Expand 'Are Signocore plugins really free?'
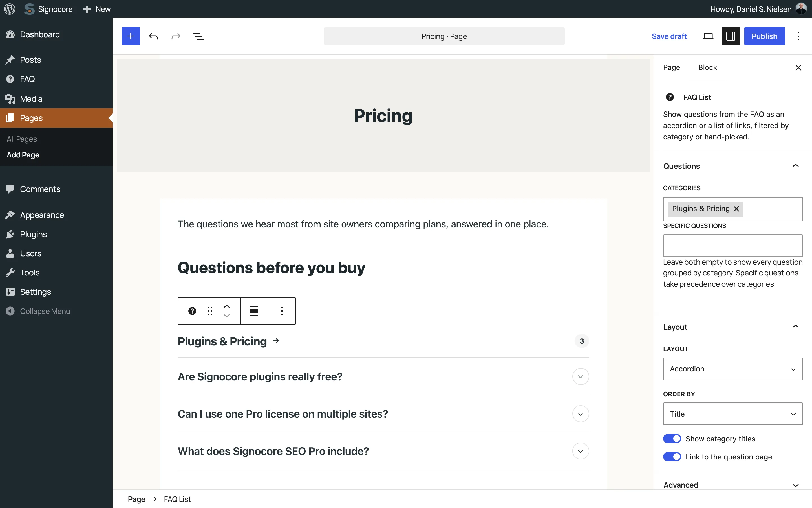The width and height of the screenshot is (812, 508). (x=383, y=377)
